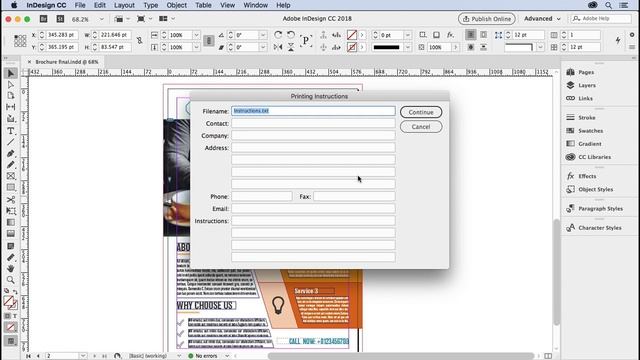Click the Email input field
Screen dimensions: 640x360
(x=313, y=209)
